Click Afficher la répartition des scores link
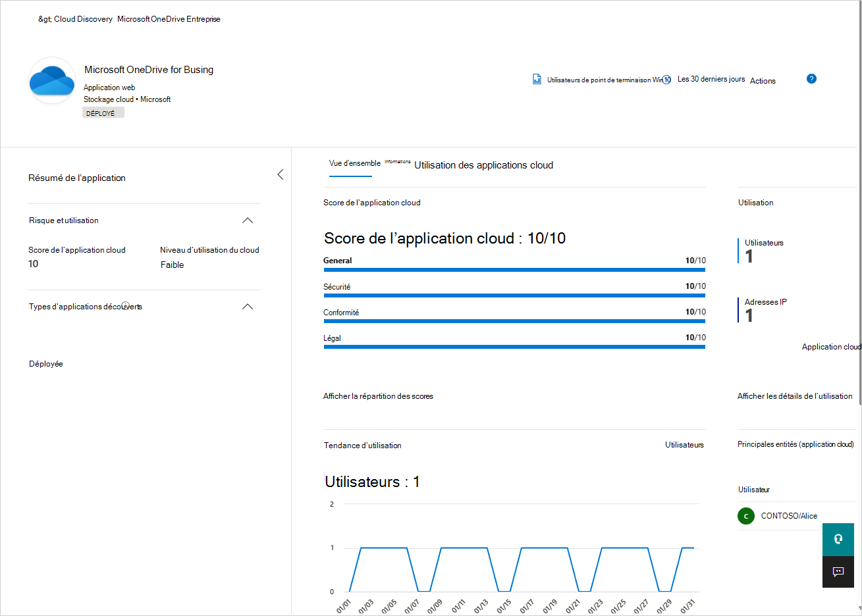 [x=378, y=396]
